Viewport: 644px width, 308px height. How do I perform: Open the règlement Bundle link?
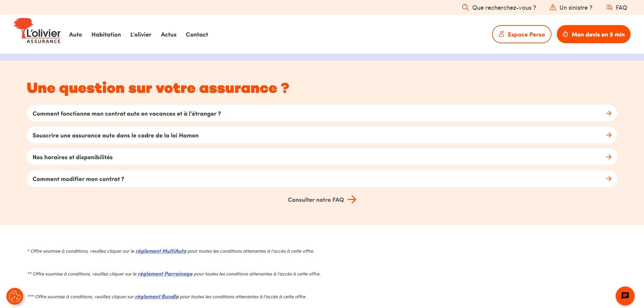tap(157, 297)
